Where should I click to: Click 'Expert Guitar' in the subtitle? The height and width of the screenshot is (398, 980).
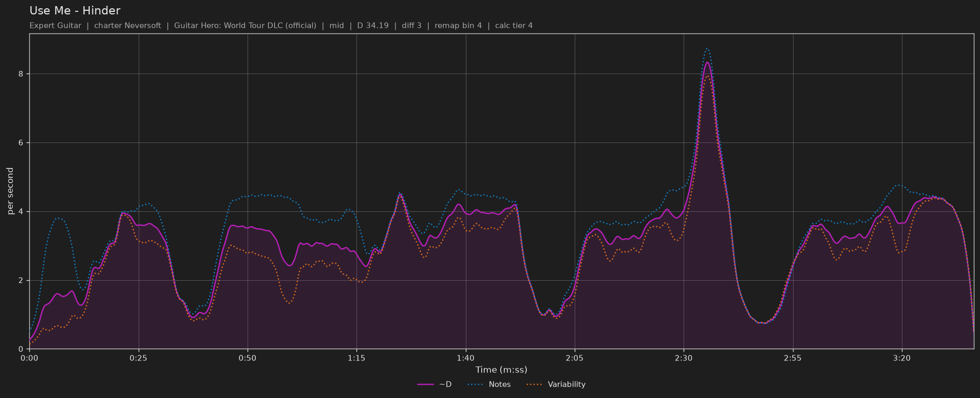coord(55,25)
